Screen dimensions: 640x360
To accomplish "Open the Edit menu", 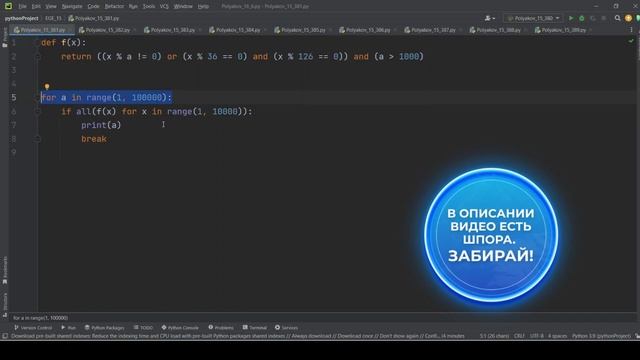I will [x=36, y=6].
